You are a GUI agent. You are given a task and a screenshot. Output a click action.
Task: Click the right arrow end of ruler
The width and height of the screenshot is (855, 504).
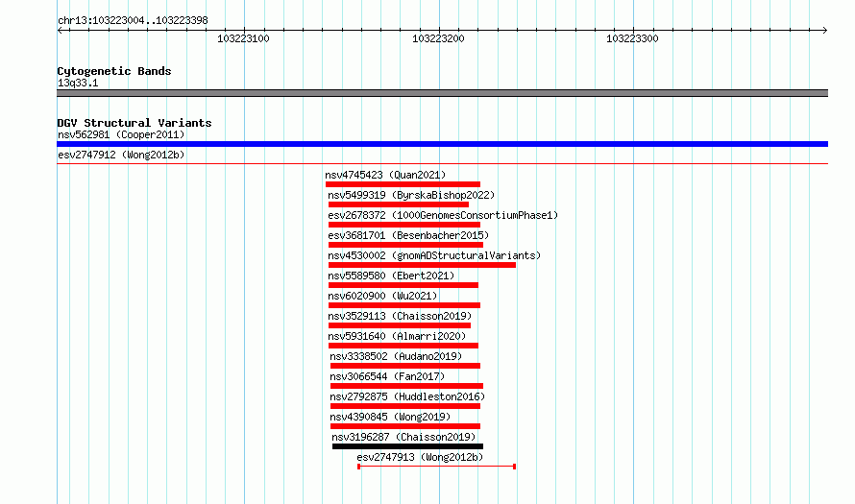coord(825,31)
